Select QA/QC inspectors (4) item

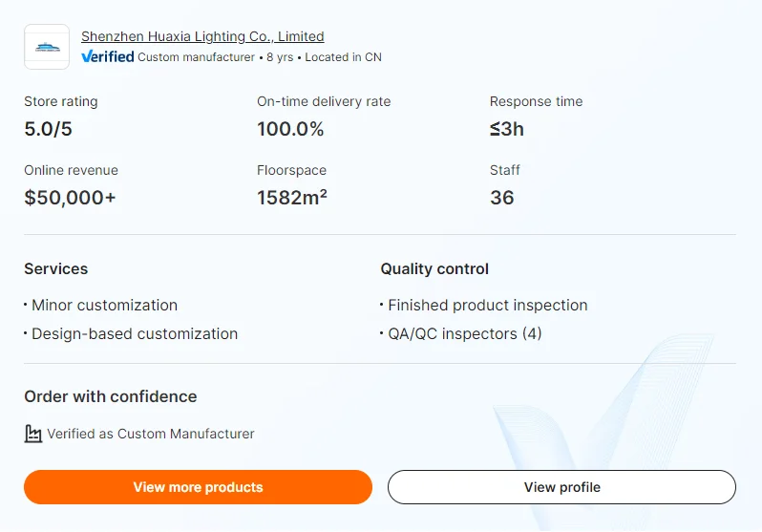tap(464, 334)
